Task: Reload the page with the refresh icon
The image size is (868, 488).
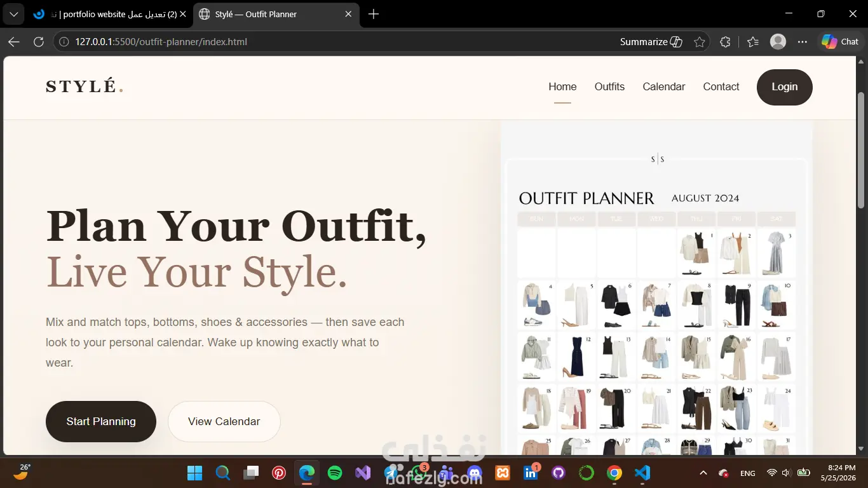Action: tap(39, 42)
